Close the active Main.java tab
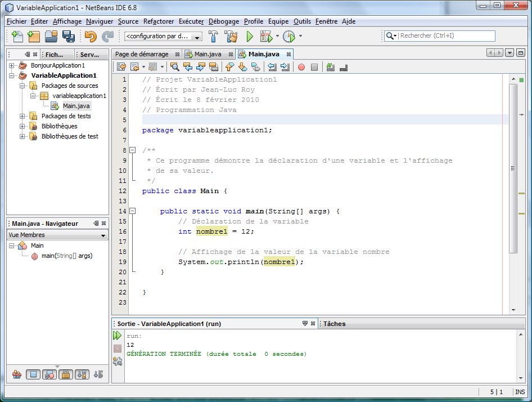This screenshot has height=402, width=532. pos(288,55)
